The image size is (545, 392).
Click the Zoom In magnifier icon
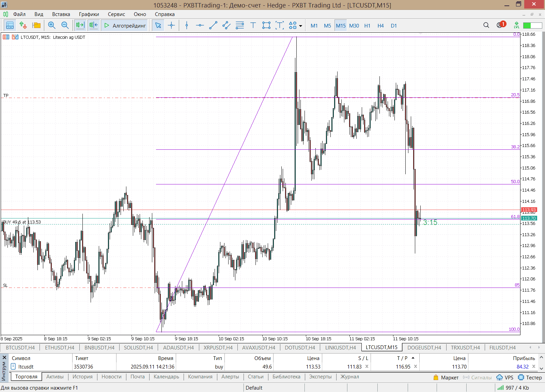click(x=52, y=26)
